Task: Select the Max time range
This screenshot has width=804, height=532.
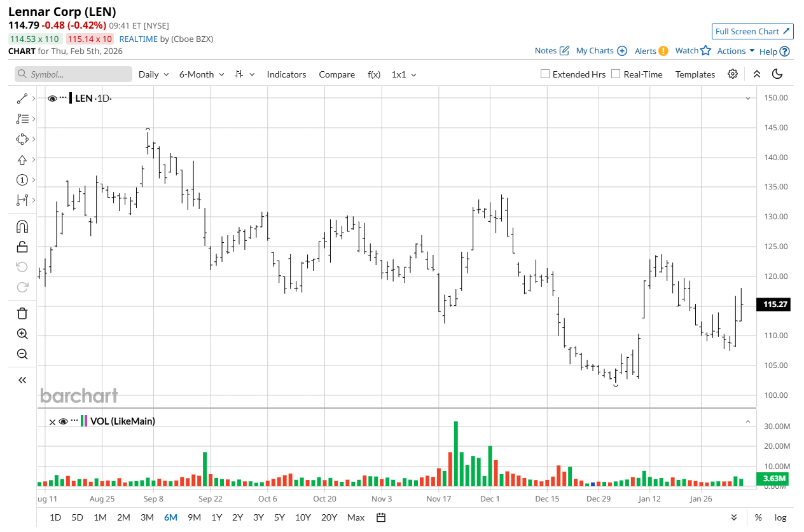Action: pos(356,517)
